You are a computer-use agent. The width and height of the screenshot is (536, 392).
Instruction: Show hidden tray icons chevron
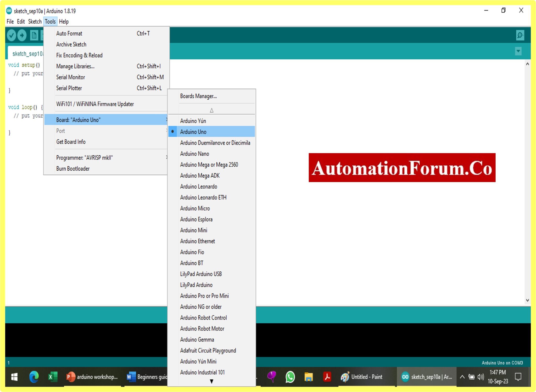pos(462,377)
